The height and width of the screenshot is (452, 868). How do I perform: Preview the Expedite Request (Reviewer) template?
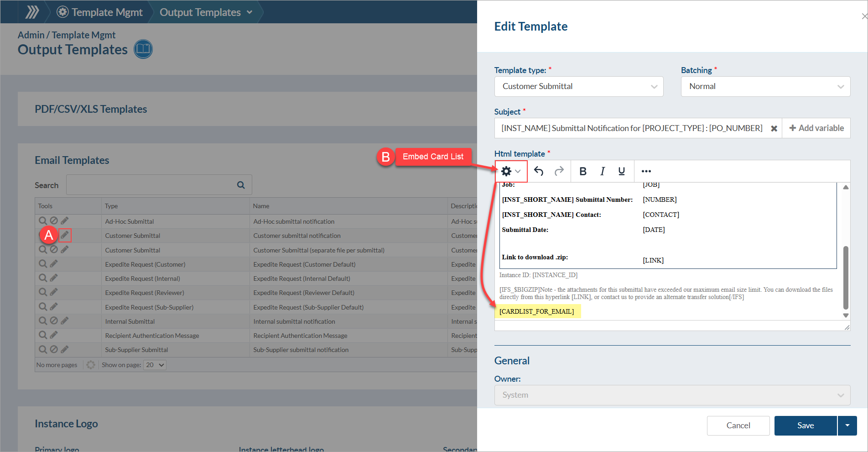[43, 292]
